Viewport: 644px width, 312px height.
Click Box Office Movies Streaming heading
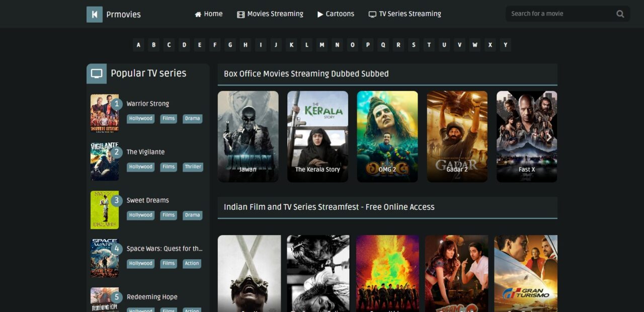click(x=306, y=74)
